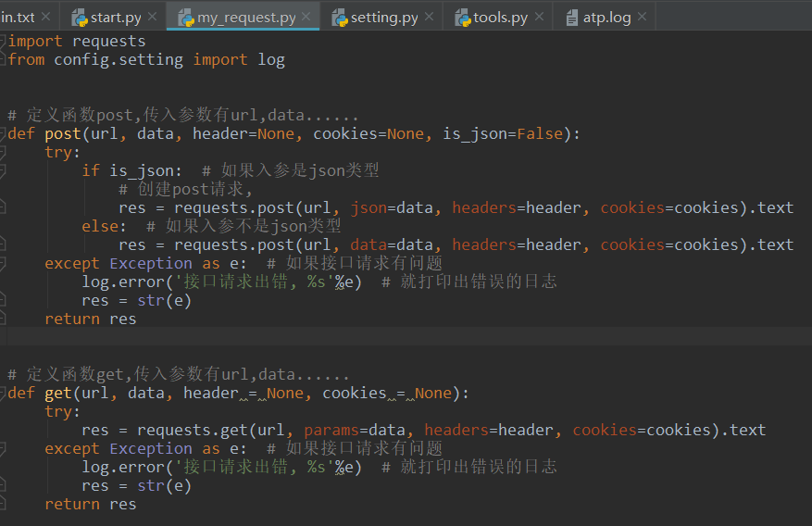
Task: Click 'try:' in the get function
Action: coord(62,411)
